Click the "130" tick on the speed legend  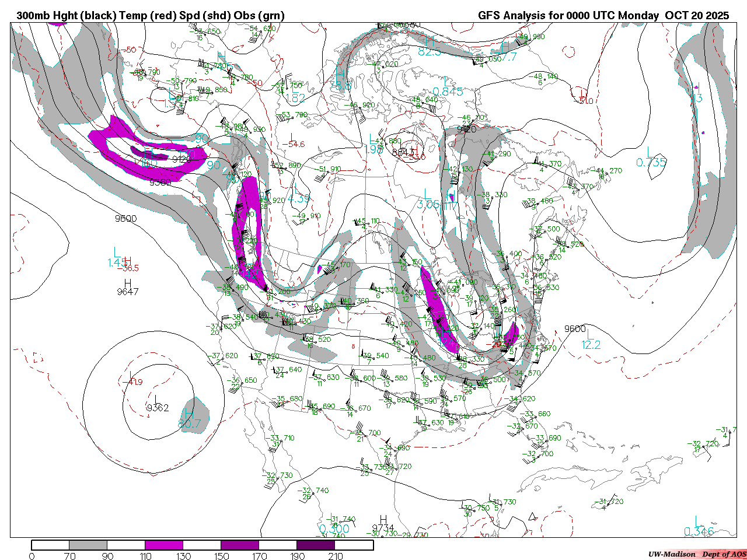[183, 556]
